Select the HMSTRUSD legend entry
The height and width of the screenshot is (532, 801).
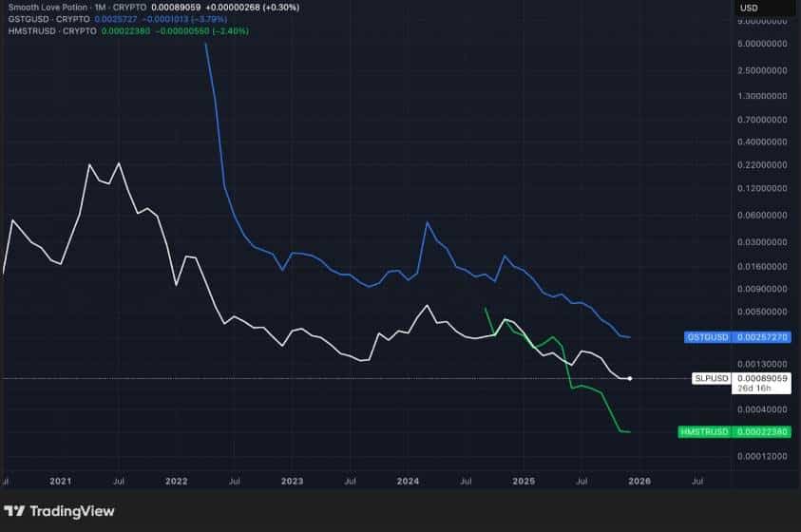click(30, 29)
